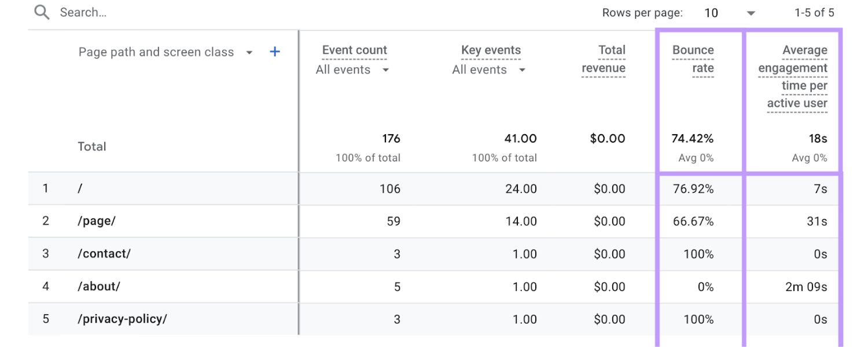This screenshot has width=868, height=347.
Task: Sort by Event count column header
Action: pyautogui.click(x=354, y=50)
